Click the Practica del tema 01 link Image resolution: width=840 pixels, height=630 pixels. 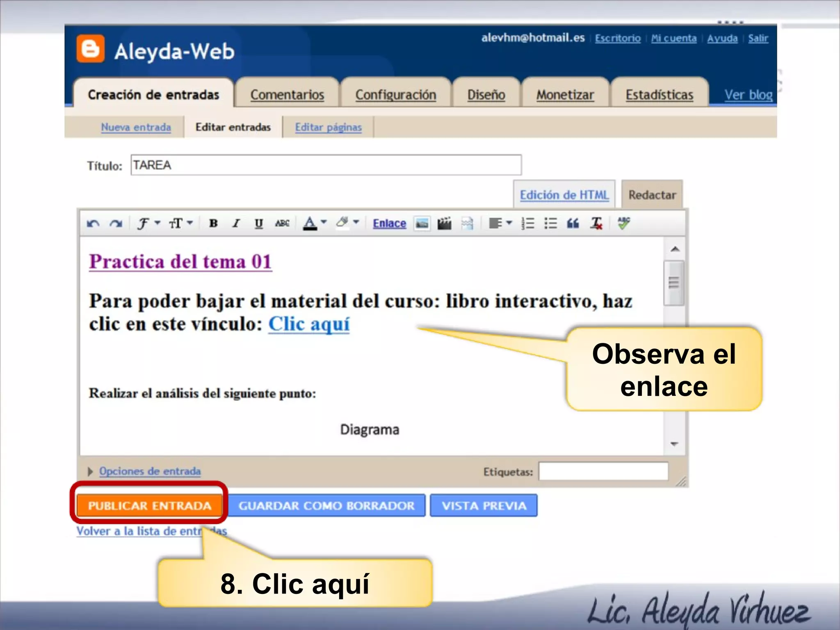180,262
